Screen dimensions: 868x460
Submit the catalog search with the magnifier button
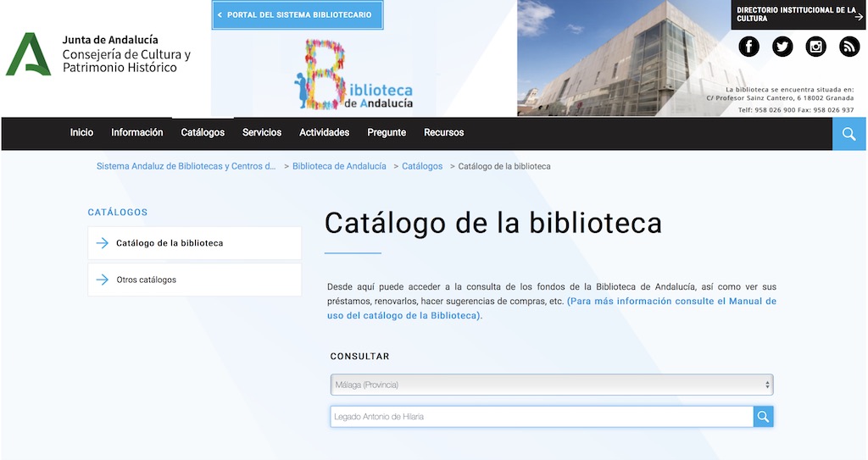(x=763, y=417)
